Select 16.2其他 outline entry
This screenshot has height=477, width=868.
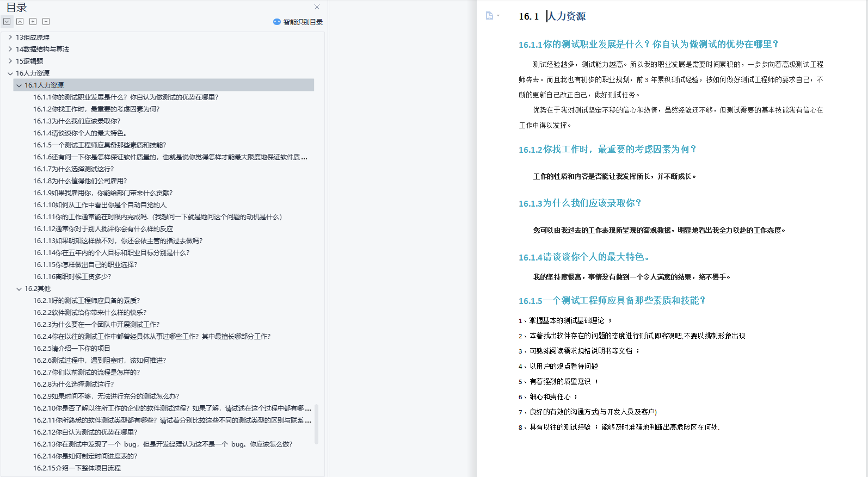pos(38,289)
